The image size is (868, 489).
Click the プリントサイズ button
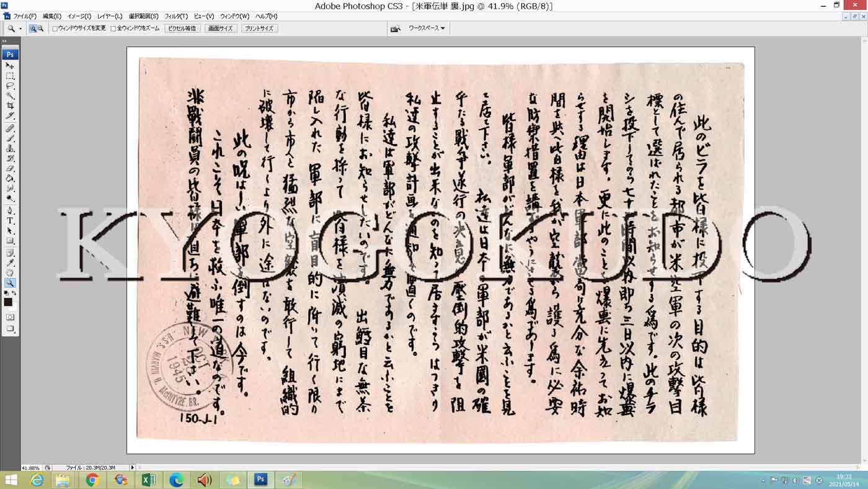point(259,29)
